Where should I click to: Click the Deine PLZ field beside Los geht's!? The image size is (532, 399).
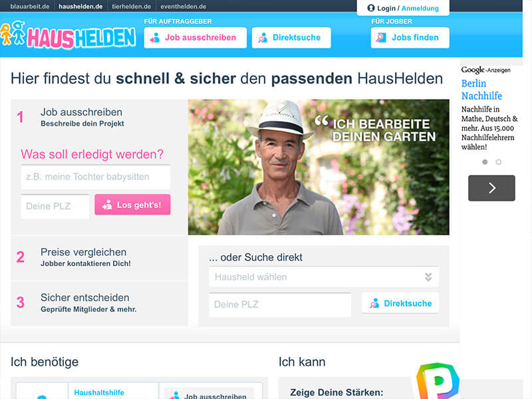pos(55,206)
